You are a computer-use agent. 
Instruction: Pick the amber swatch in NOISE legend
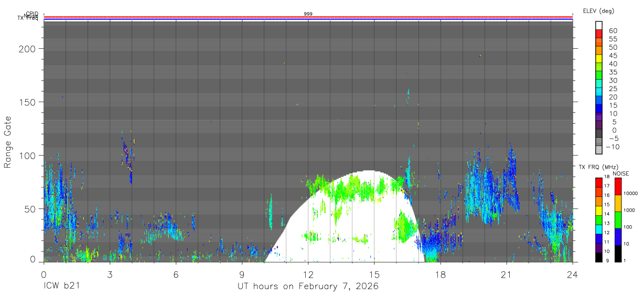tap(618, 203)
